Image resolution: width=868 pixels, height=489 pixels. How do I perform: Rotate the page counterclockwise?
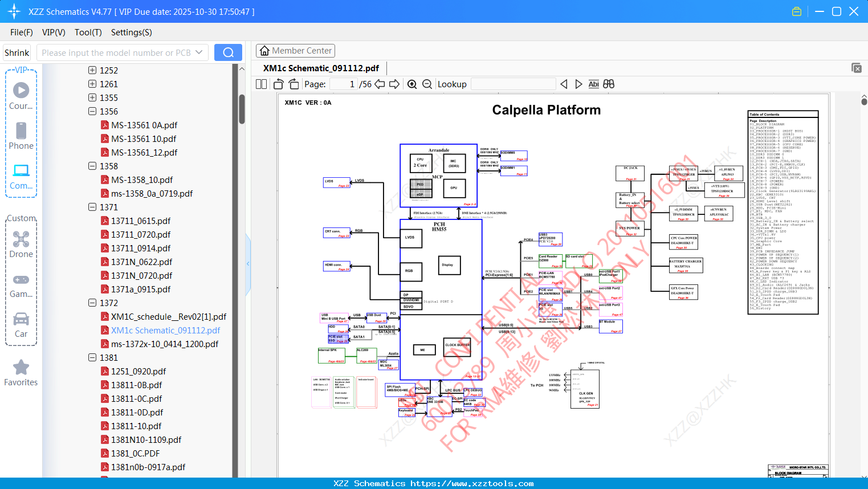coord(278,84)
